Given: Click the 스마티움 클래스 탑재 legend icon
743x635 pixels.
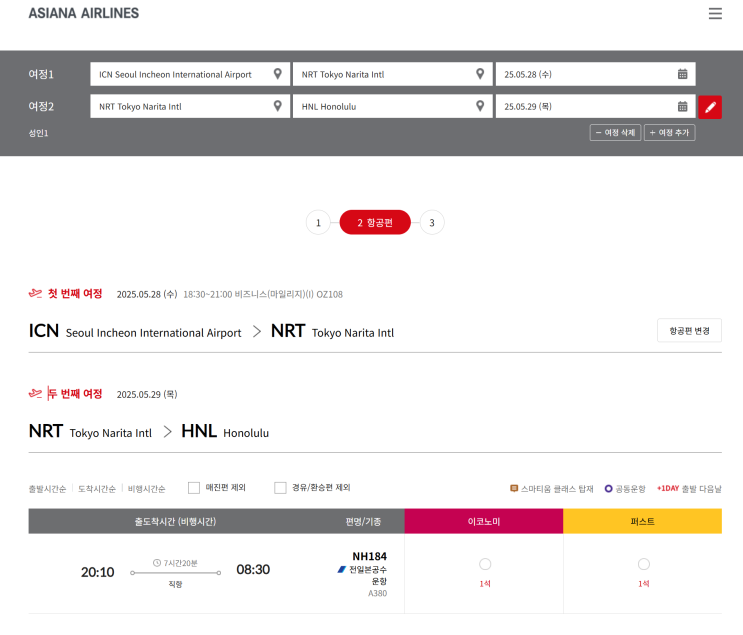Looking at the screenshot, I should [514, 488].
